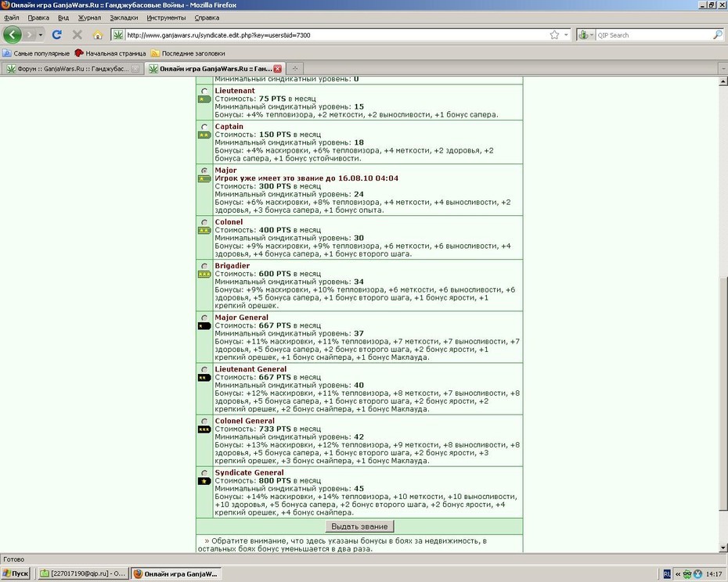Select the Lieutenant General radio button
The image size is (728, 582).
[x=204, y=370]
